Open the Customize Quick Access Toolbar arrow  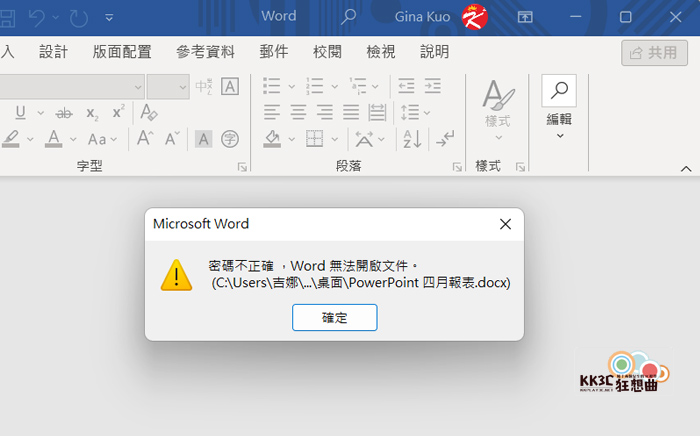(109, 18)
